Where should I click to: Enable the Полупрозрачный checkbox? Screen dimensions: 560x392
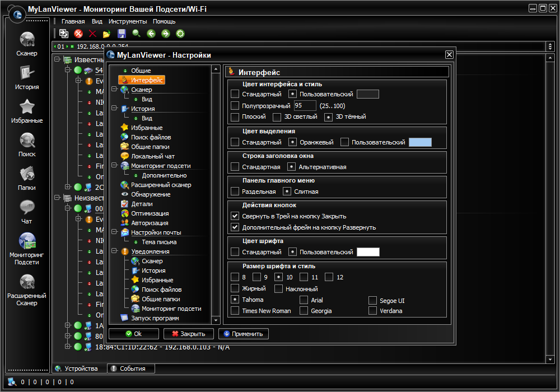[x=235, y=106]
